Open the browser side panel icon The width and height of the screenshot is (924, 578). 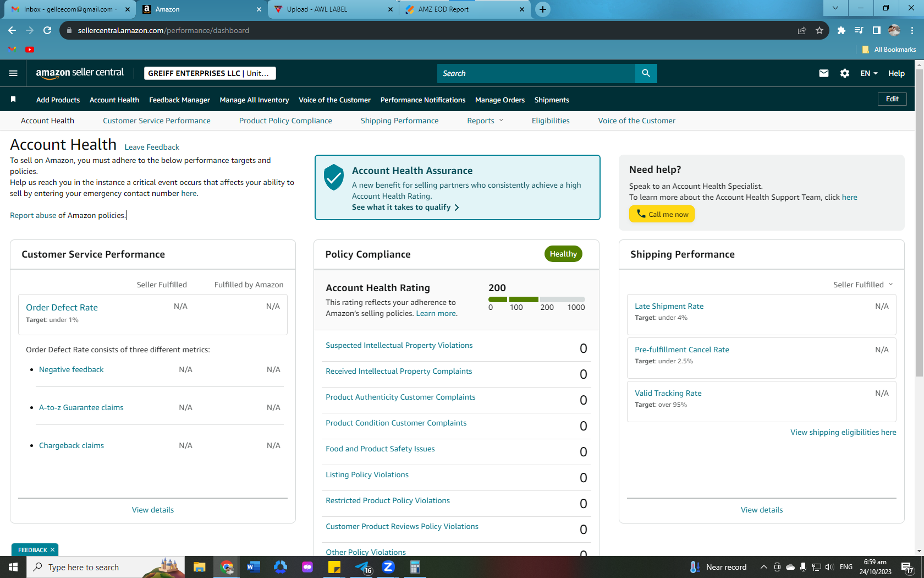(x=877, y=30)
